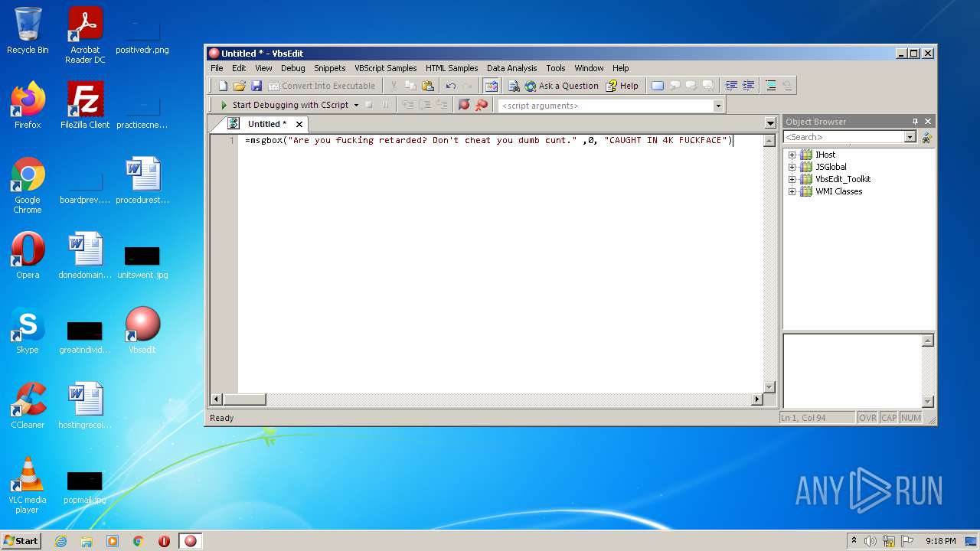Click volume icon in system tray
This screenshot has width=980, height=551.
click(871, 541)
